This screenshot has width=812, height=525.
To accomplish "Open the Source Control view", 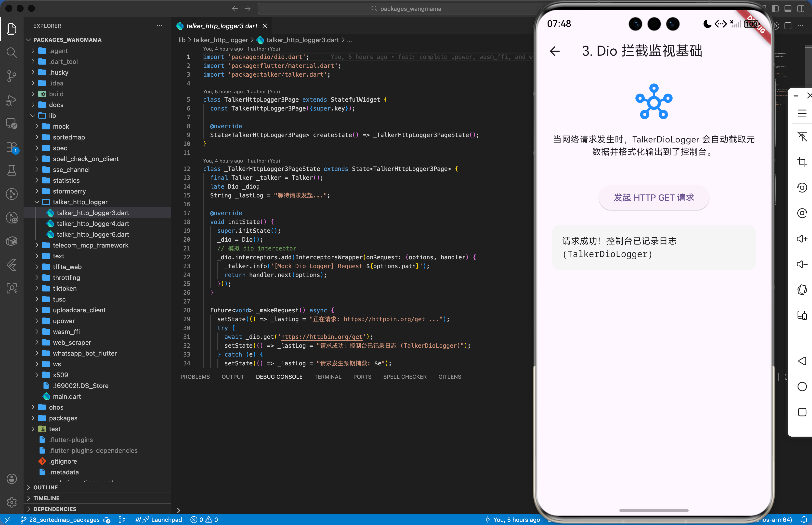I will [x=12, y=76].
